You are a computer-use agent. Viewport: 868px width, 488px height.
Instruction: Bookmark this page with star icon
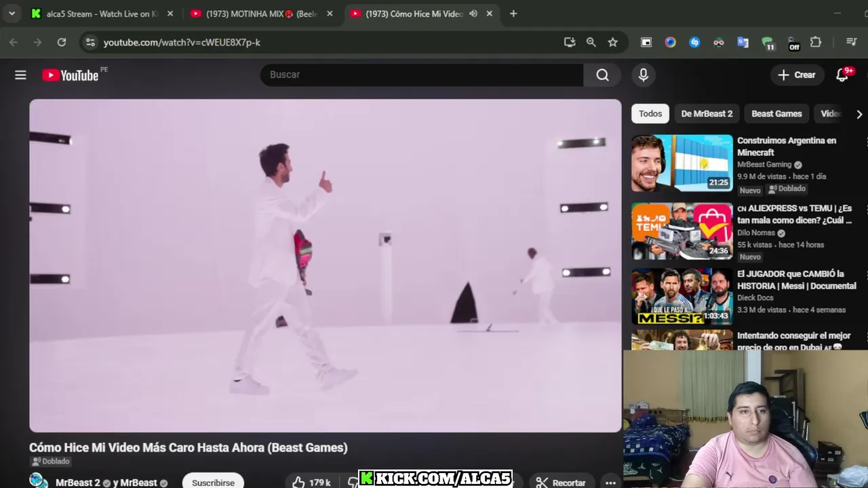coord(613,42)
